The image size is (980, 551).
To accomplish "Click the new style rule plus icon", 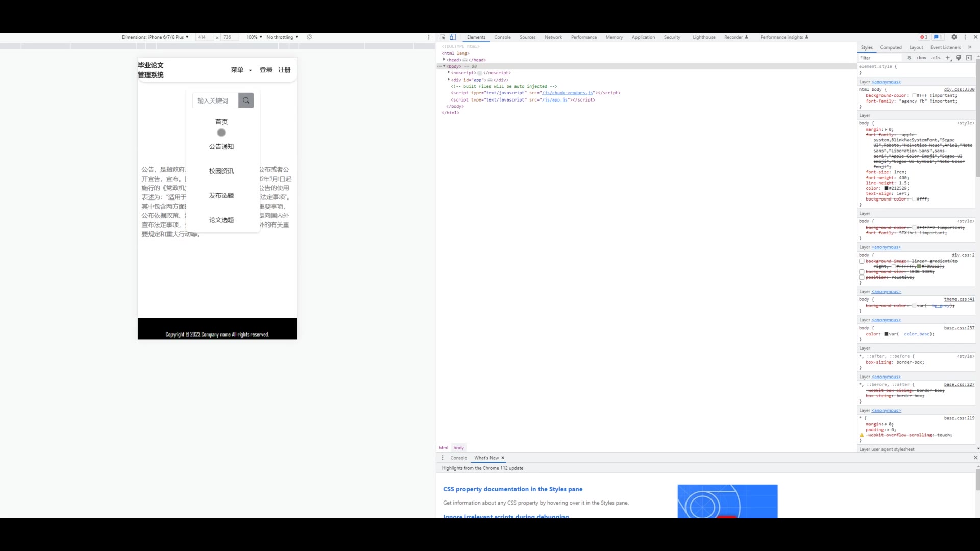I will pyautogui.click(x=948, y=58).
